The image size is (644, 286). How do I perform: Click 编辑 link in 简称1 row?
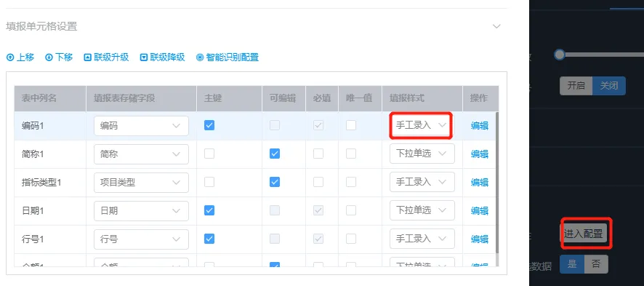(479, 154)
